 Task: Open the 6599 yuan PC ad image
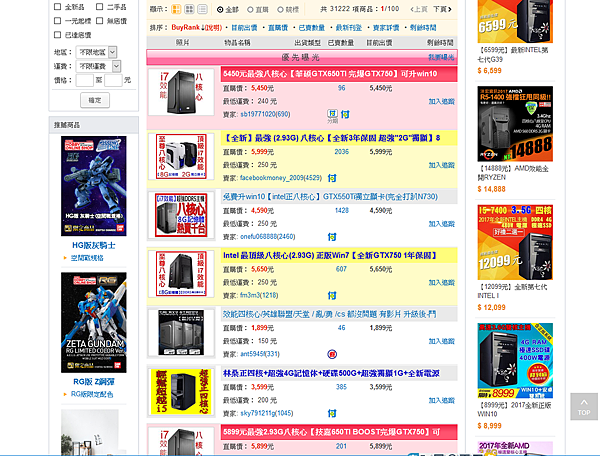(515, 21)
